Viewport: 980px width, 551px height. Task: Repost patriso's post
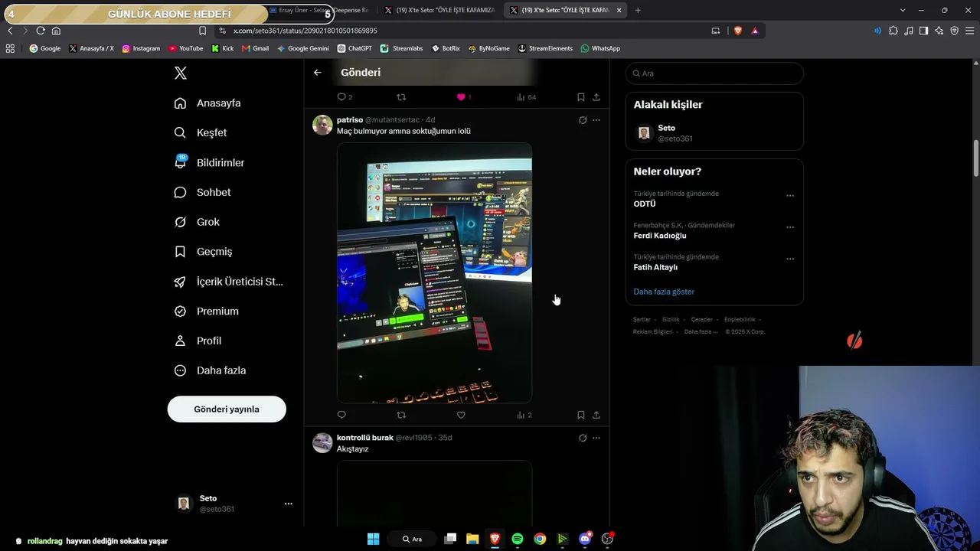pyautogui.click(x=401, y=415)
